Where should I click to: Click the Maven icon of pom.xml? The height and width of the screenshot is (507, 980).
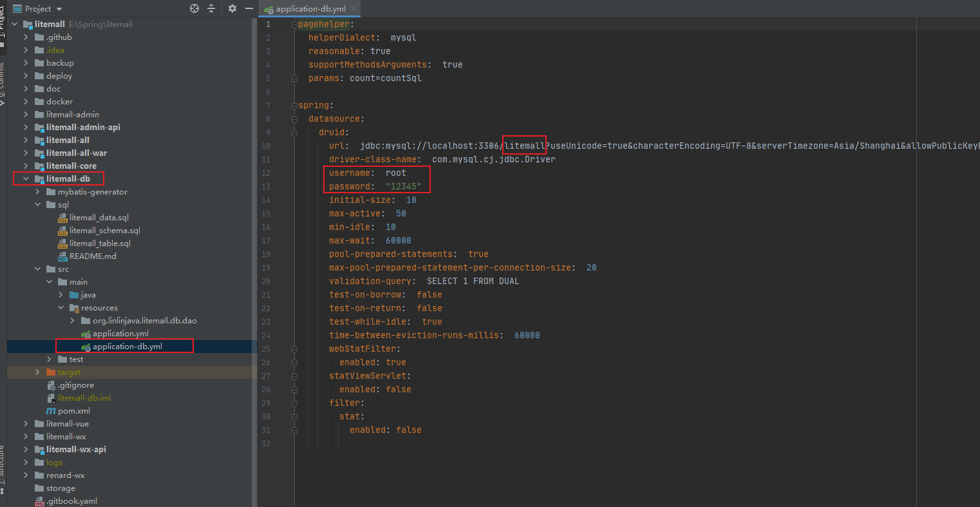[x=51, y=411]
